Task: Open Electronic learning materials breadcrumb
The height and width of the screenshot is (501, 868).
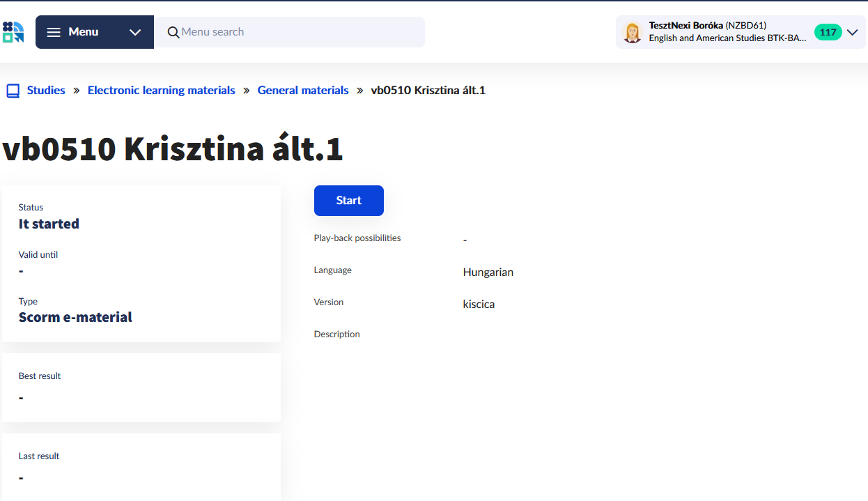Action: 161,91
